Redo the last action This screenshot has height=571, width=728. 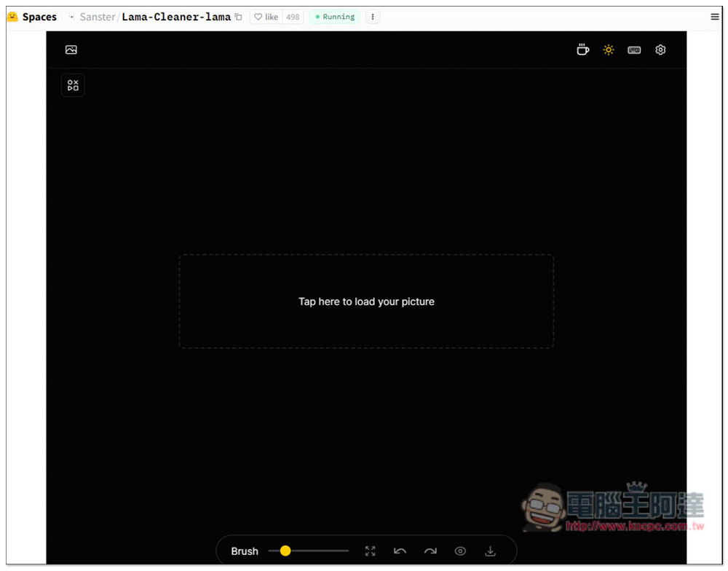click(x=430, y=551)
